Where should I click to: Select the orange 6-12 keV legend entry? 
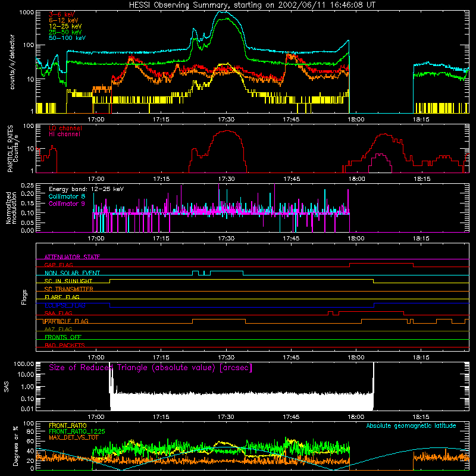coord(64,20)
